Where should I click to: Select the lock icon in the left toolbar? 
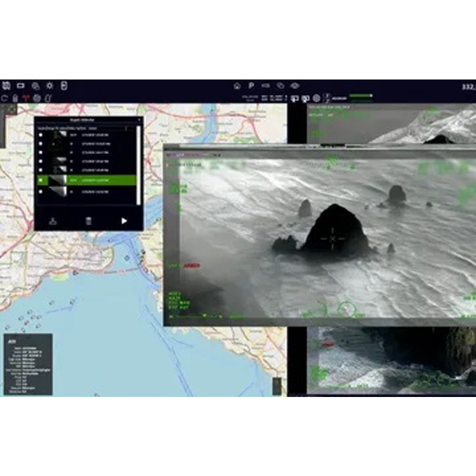click(16, 97)
